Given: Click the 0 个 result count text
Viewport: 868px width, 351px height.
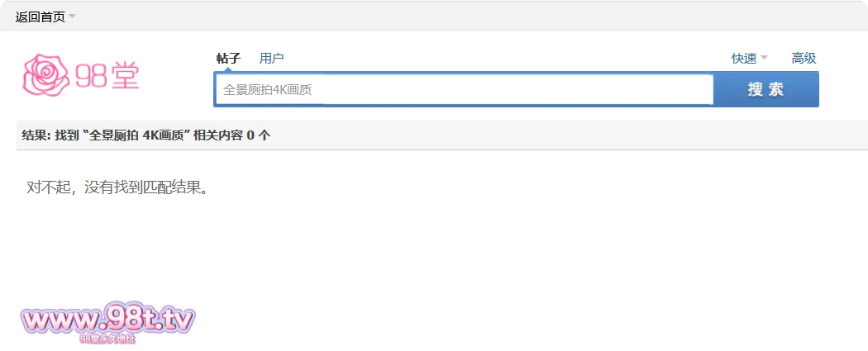Looking at the screenshot, I should [258, 135].
